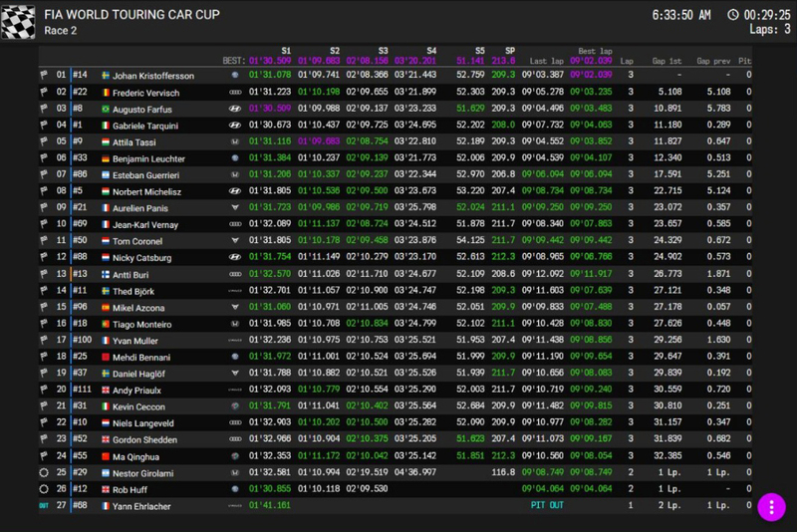Click Nestor Girolami's circle status icon
This screenshot has height=532, width=797.
point(44,472)
